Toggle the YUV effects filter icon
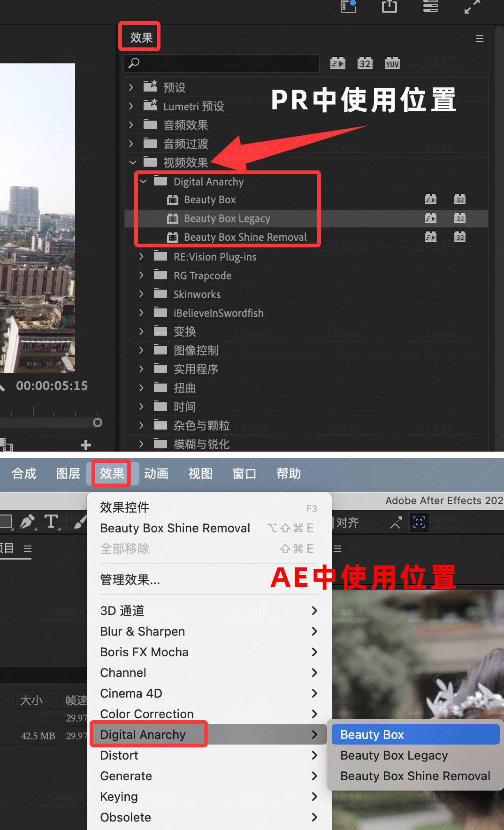The height and width of the screenshot is (830, 504). [392, 63]
